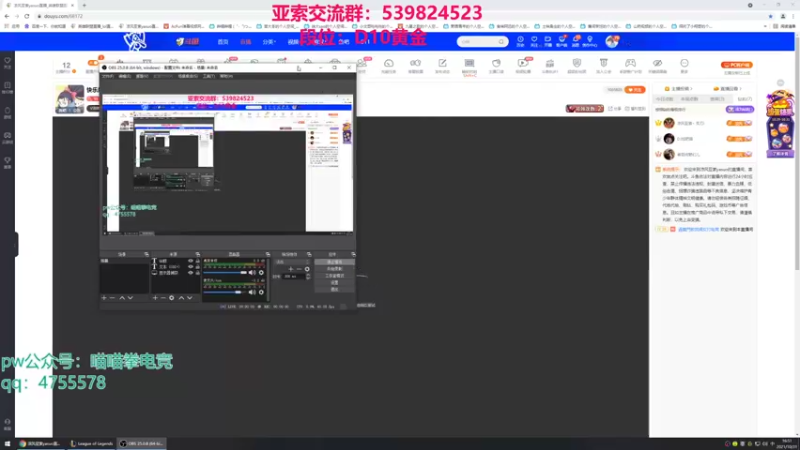Image resolution: width=800 pixels, height=450 pixels.
Task: Open the location pin icon in Douyu header
Action: [x=590, y=41]
